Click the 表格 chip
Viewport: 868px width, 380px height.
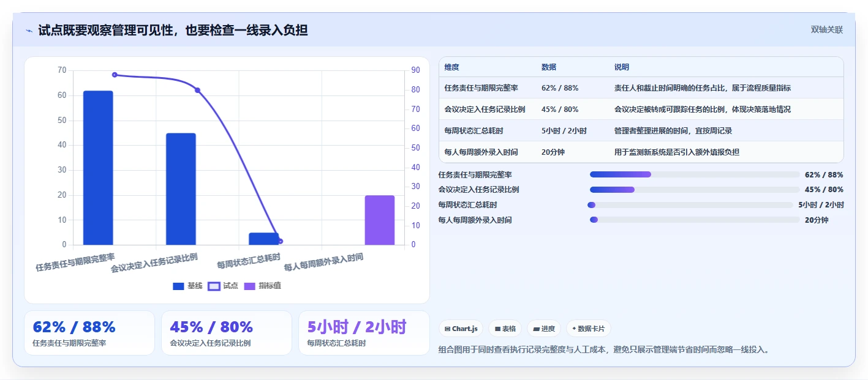click(505, 329)
